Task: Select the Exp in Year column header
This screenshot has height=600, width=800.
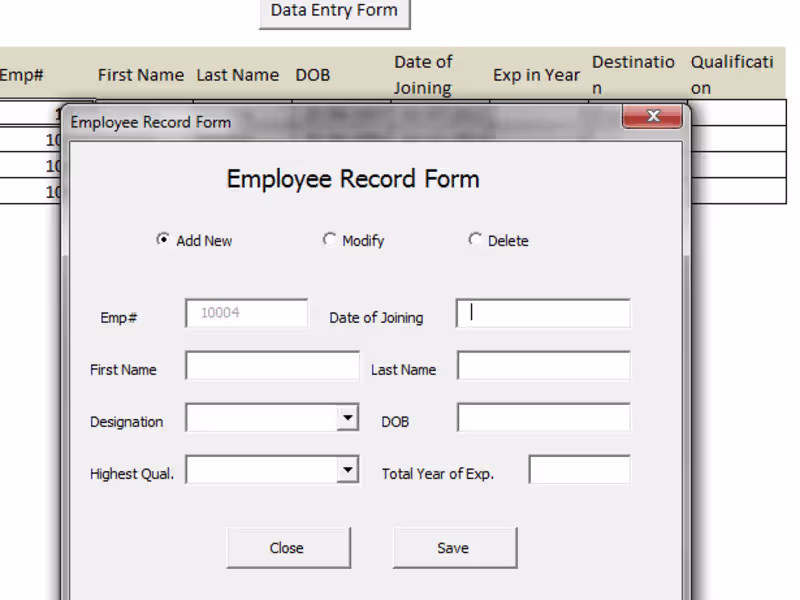Action: click(536, 74)
